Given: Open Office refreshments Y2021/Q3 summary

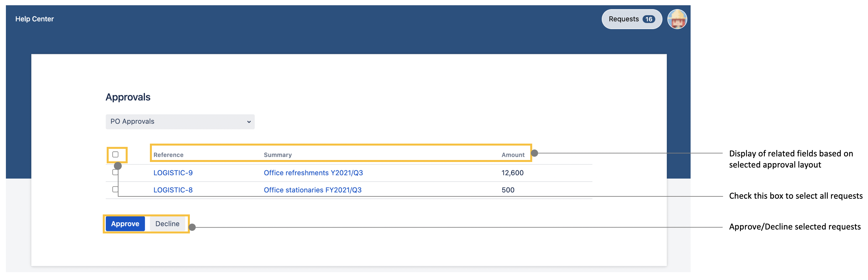Looking at the screenshot, I should click(313, 173).
